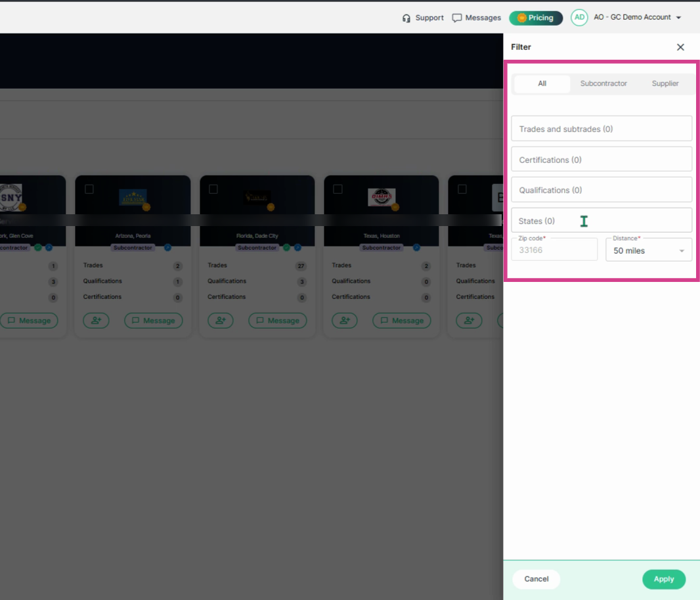Select the Texas, Houston card checkbox
This screenshot has height=600, width=700.
(338, 189)
